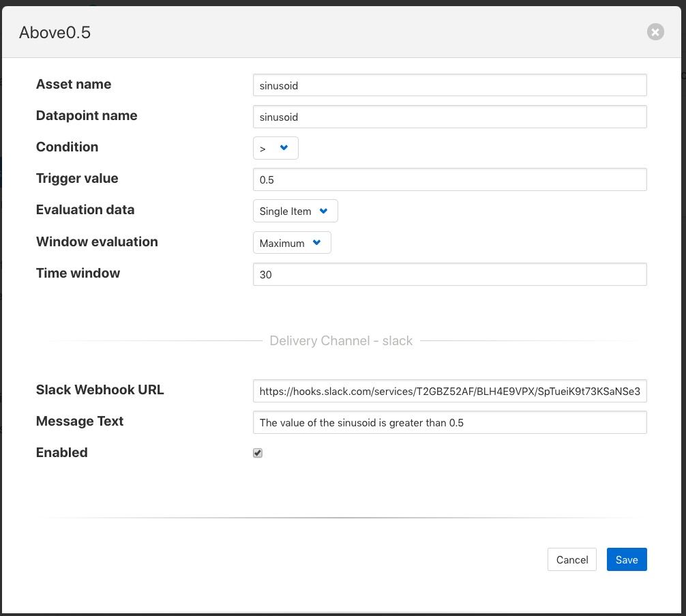Screen dimensions: 686x616
Task: Uncheck the Enabled checkbox
Action: pos(258,453)
